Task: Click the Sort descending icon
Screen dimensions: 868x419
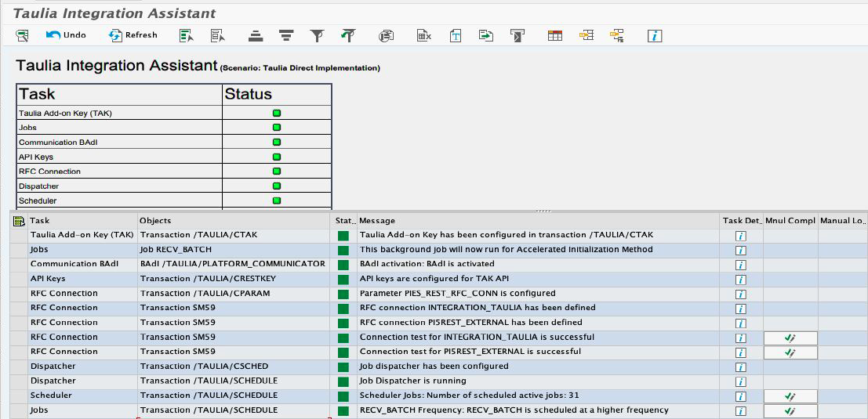Action: tap(285, 36)
